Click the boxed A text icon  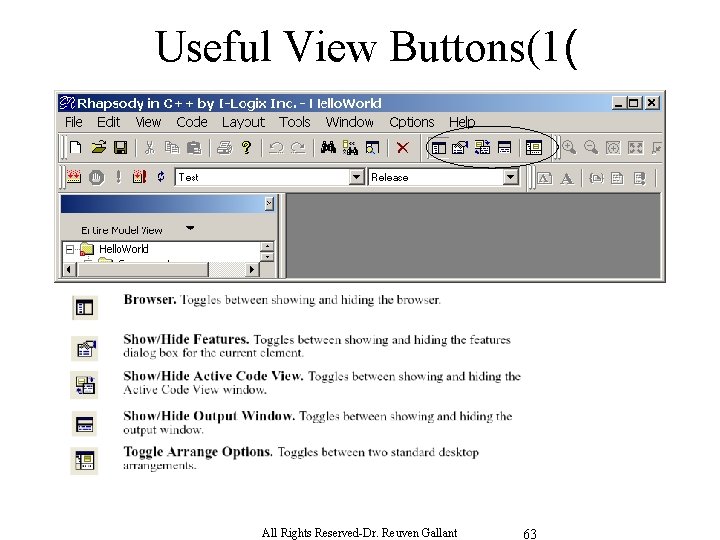pyautogui.click(x=545, y=178)
